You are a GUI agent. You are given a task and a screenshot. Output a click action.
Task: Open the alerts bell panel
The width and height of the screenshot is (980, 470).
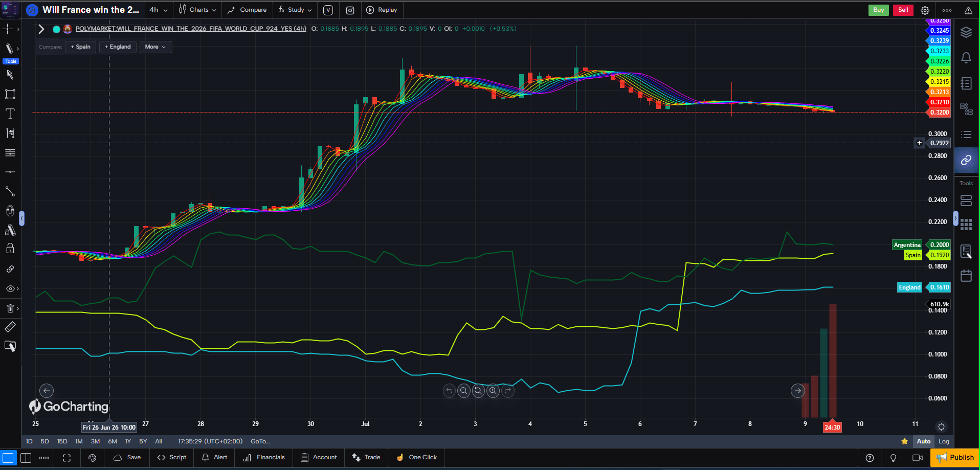click(966, 58)
